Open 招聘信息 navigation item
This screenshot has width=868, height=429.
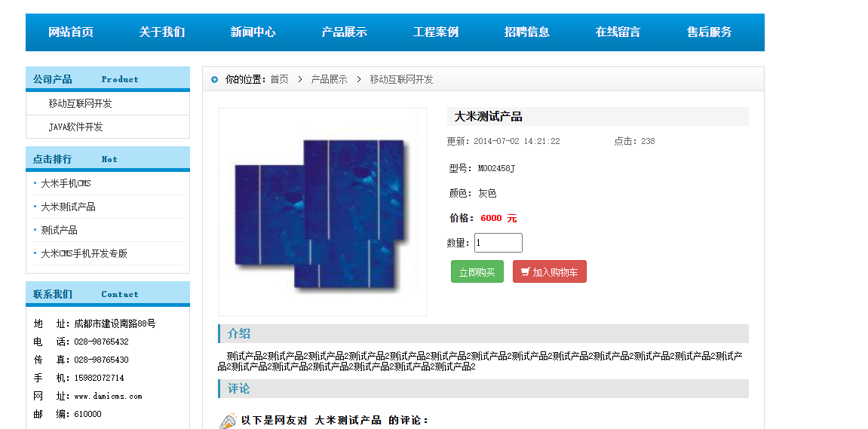[527, 32]
